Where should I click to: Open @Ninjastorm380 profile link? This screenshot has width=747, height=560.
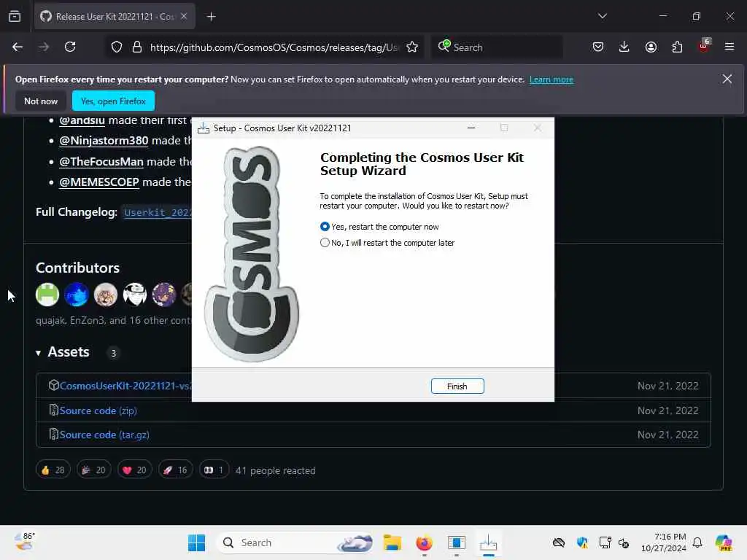[x=104, y=141]
